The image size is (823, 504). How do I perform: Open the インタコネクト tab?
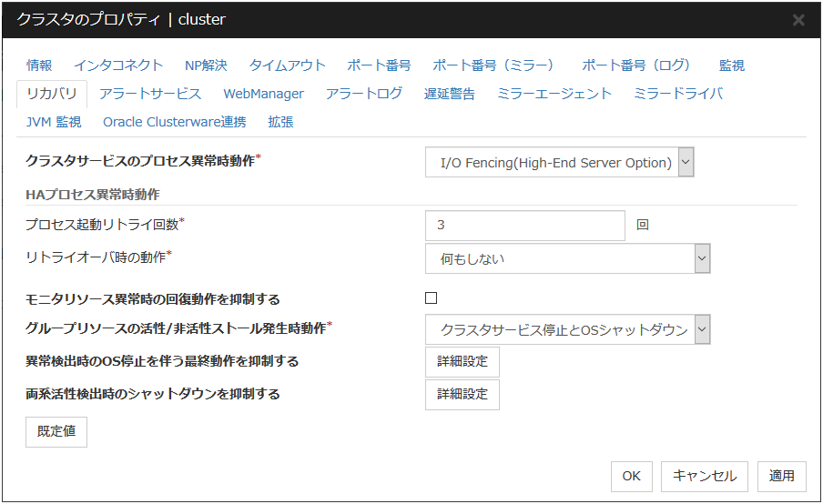click(118, 66)
